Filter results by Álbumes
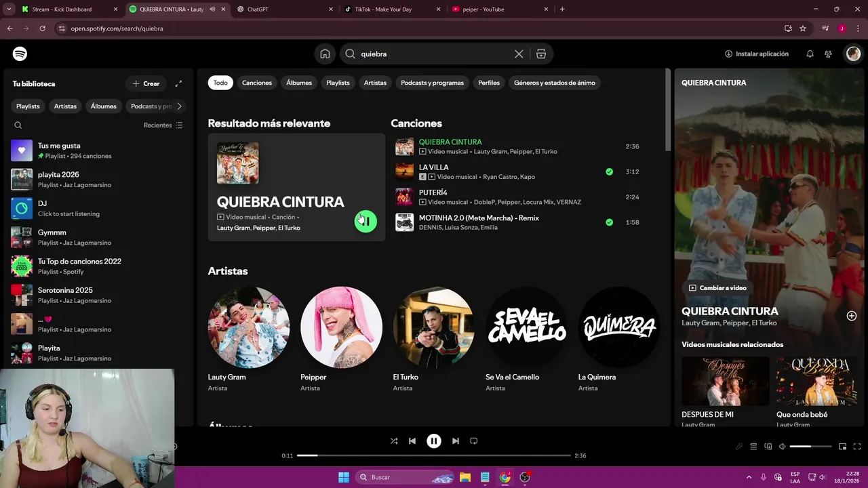Screen dimensions: 868x488 [299, 83]
